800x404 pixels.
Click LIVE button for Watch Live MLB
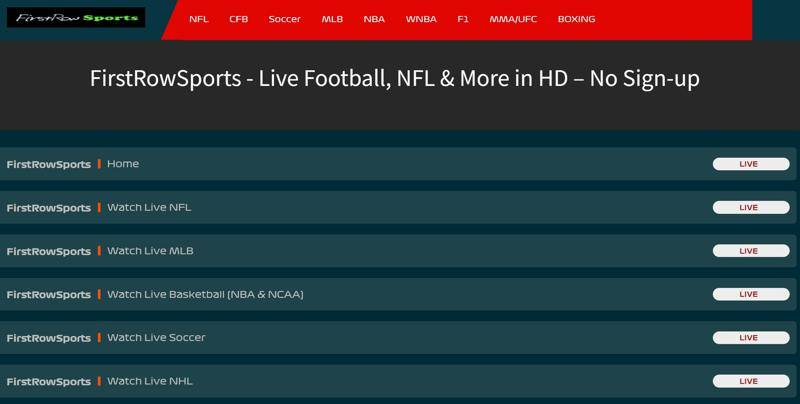click(x=751, y=250)
